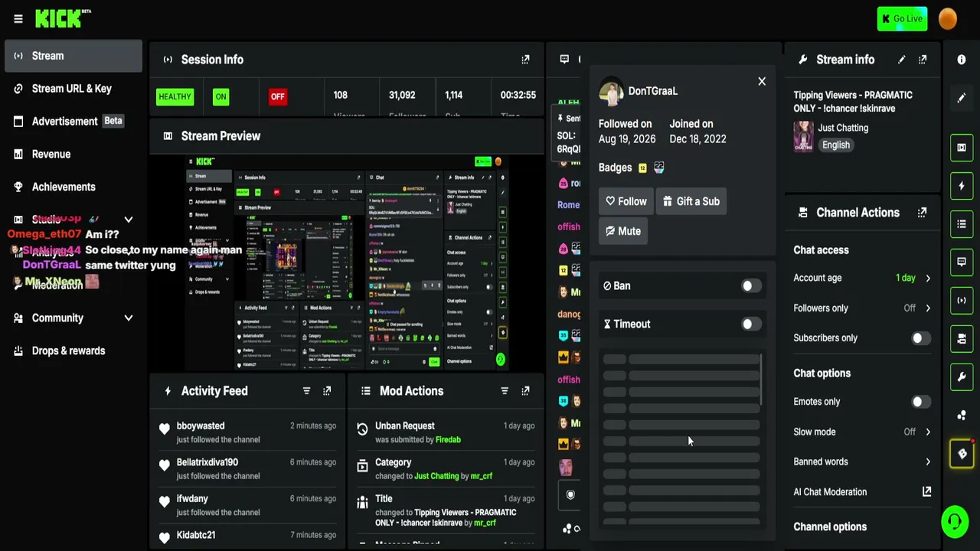The height and width of the screenshot is (551, 980).
Task: Open Slow mode options
Action: click(x=862, y=432)
